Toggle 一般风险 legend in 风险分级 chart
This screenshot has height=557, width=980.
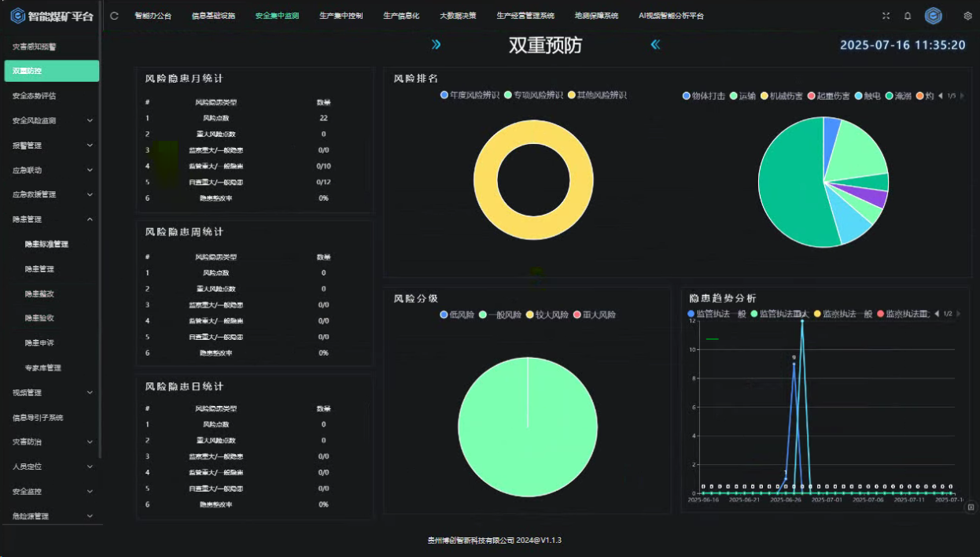coord(499,315)
